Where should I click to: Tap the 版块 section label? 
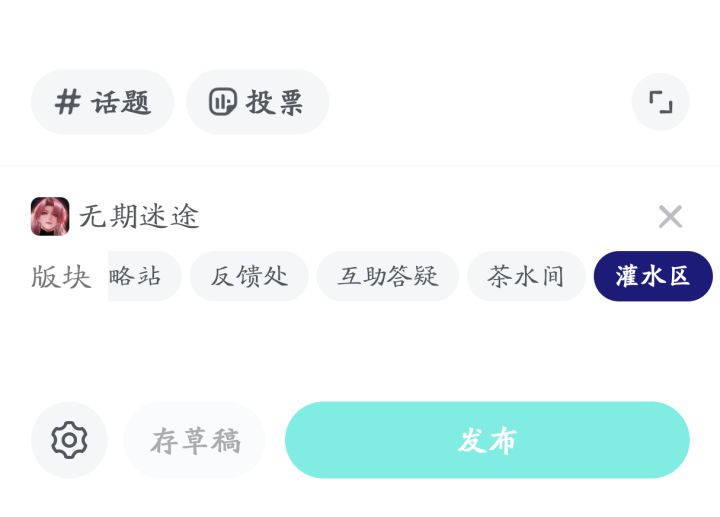tap(61, 277)
